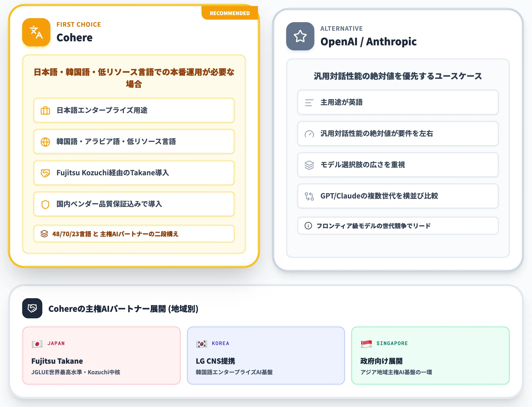Image resolution: width=532 pixels, height=407 pixels.
Task: Click the FIRST CHOICE label
Action: click(79, 24)
